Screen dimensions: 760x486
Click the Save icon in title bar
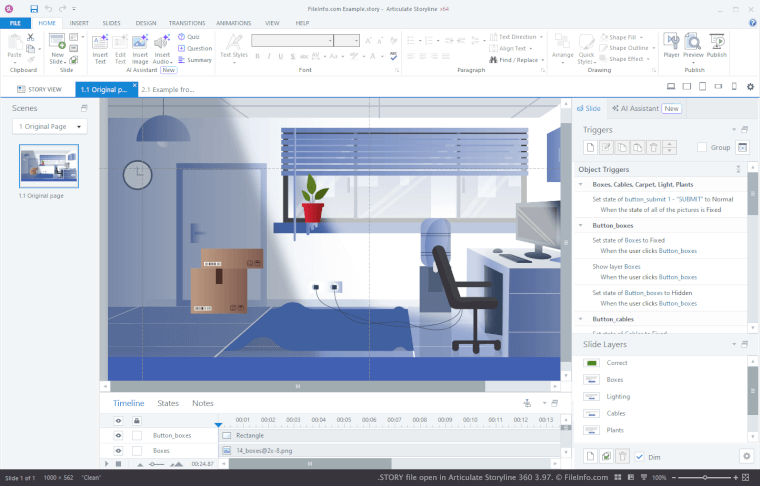coord(34,8)
